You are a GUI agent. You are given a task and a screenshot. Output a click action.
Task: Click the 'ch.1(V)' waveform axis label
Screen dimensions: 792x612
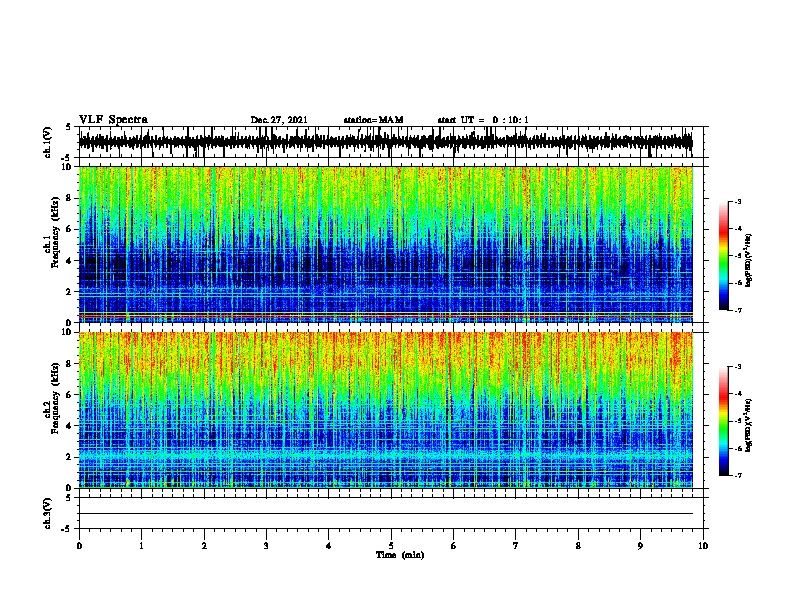coord(47,142)
